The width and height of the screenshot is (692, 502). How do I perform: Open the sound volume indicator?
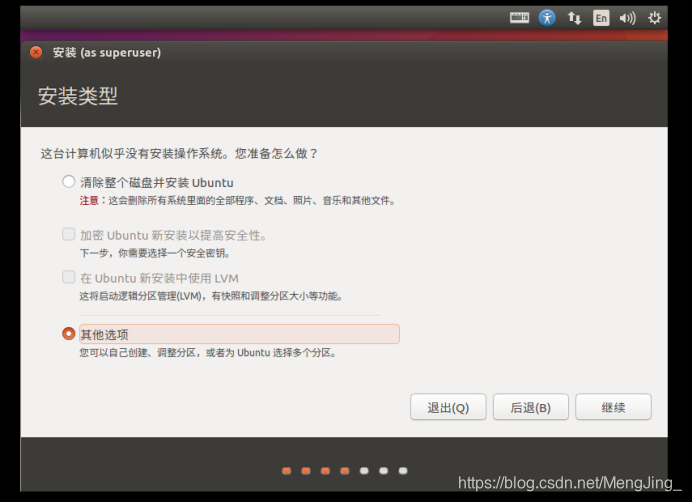click(x=627, y=18)
